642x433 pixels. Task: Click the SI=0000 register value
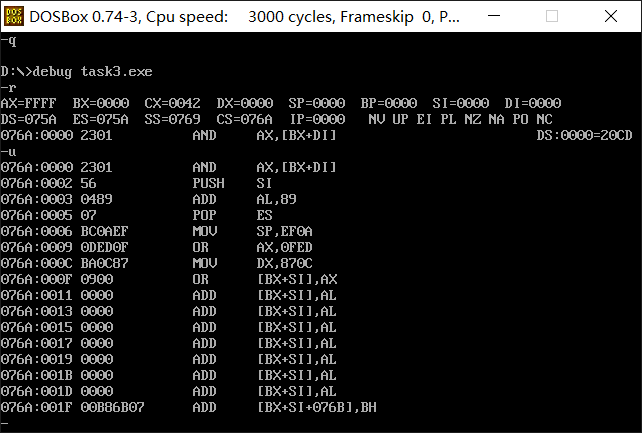461,103
